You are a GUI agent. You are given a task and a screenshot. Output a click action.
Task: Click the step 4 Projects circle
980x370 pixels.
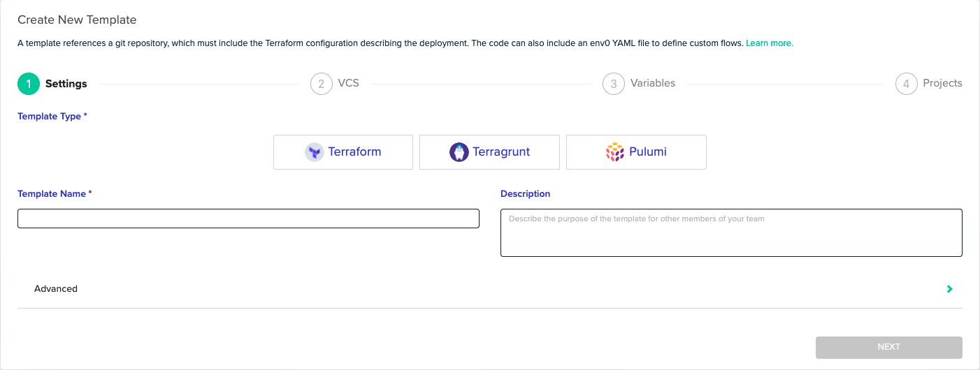906,84
